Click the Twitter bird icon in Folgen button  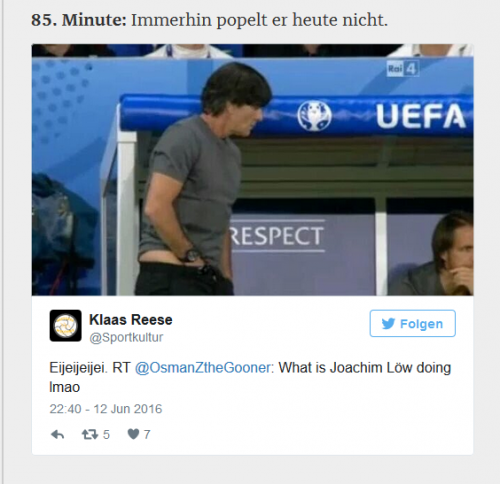tap(388, 323)
